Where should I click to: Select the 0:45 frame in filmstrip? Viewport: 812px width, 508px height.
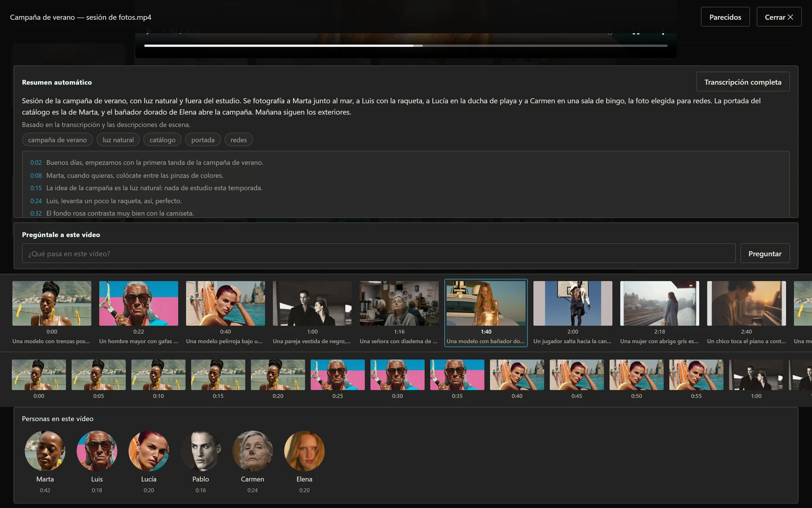577,379
